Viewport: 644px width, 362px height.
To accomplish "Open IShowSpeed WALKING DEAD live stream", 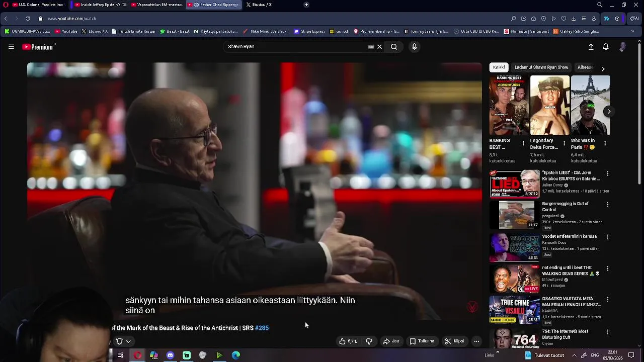I will 514,278.
